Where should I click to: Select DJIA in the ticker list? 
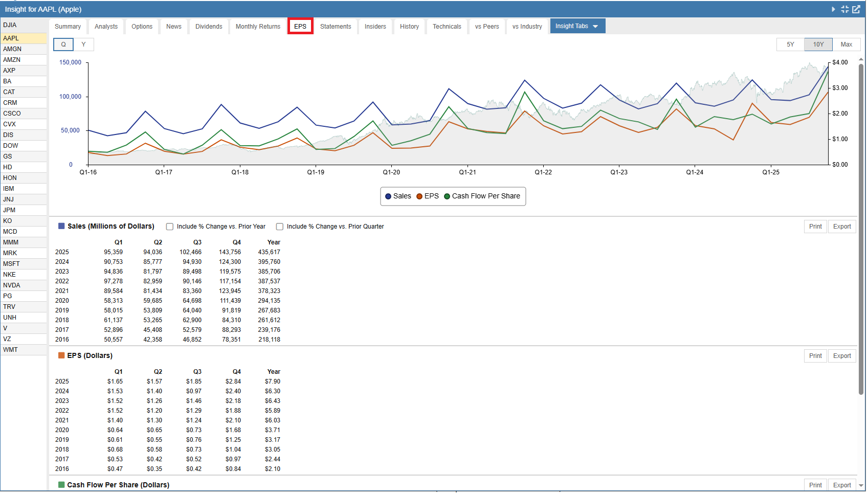click(24, 25)
